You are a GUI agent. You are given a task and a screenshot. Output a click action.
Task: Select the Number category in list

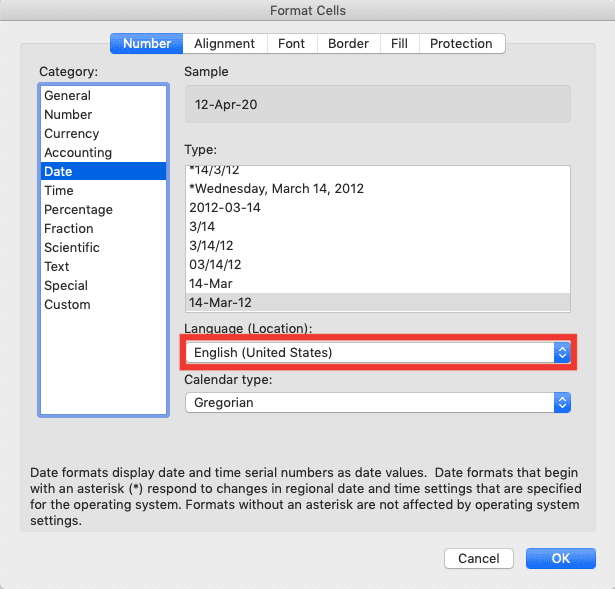104,115
